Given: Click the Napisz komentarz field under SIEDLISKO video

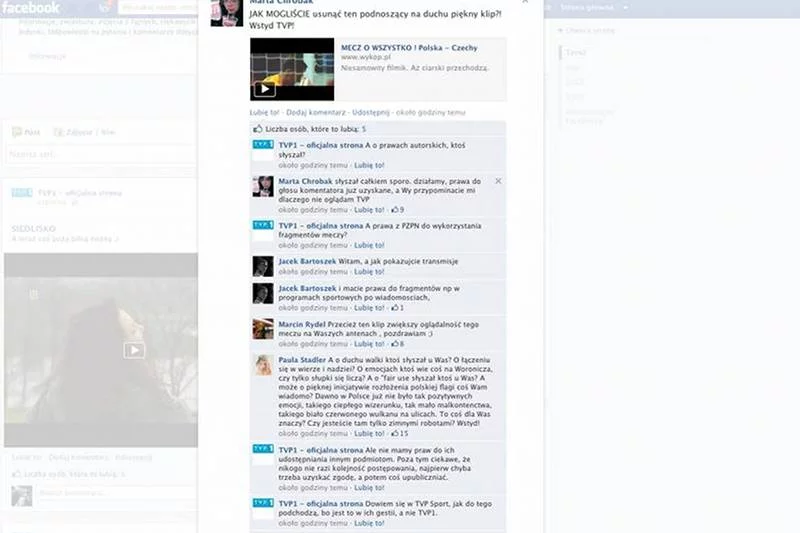Looking at the screenshot, I should [116, 493].
